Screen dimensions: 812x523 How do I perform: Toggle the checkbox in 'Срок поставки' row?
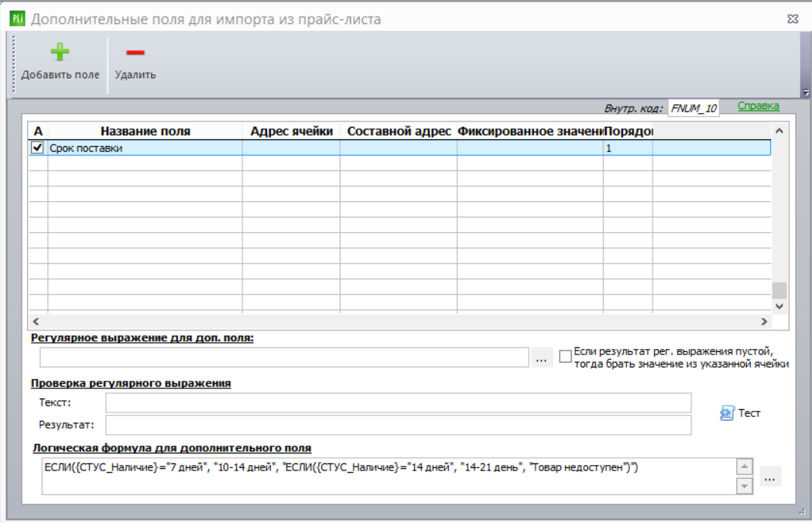point(37,148)
